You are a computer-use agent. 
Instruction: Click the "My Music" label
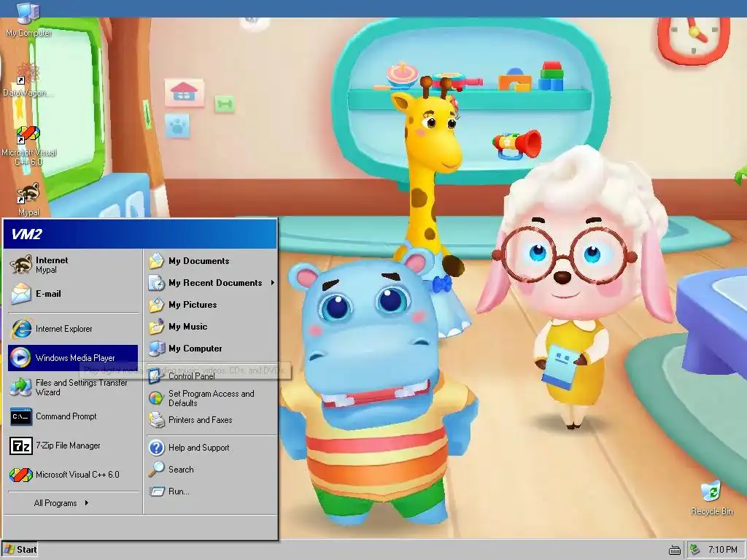coord(187,327)
